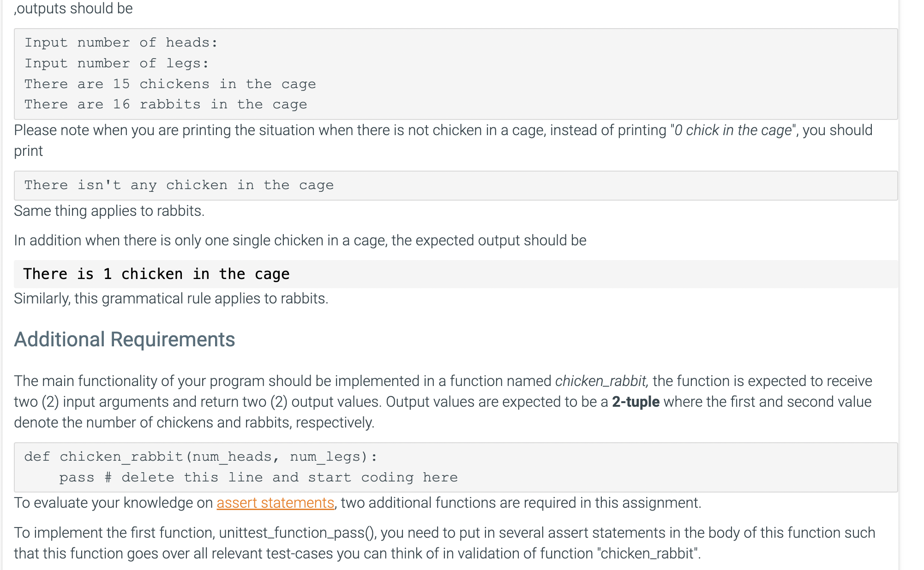Click the ',outputs should be' text
Image resolution: width=924 pixels, height=570 pixels.
pos(73,8)
